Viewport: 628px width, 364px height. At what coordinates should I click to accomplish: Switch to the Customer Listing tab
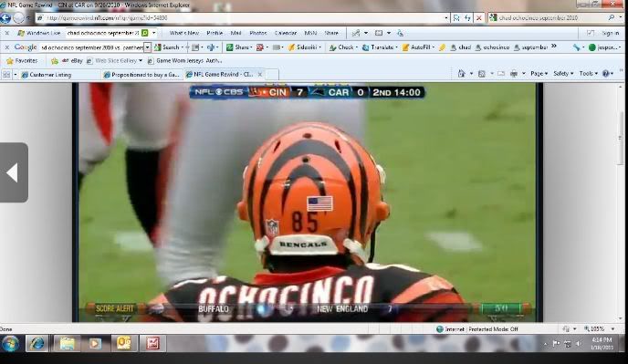pyautogui.click(x=50, y=75)
